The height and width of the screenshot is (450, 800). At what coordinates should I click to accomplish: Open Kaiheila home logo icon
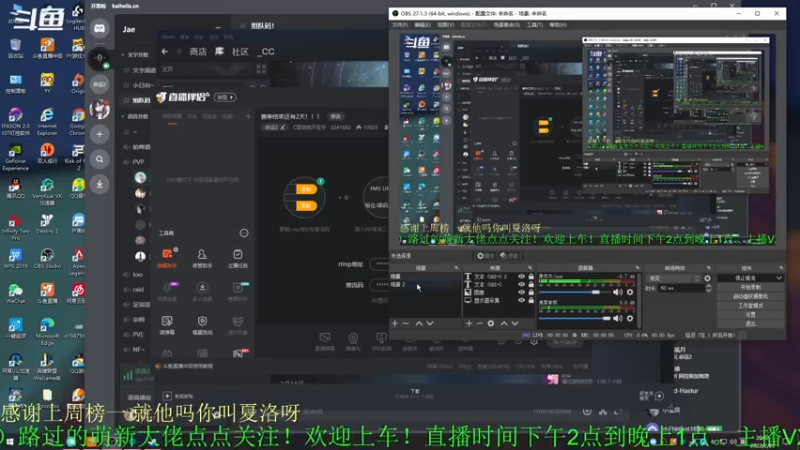tap(99, 28)
